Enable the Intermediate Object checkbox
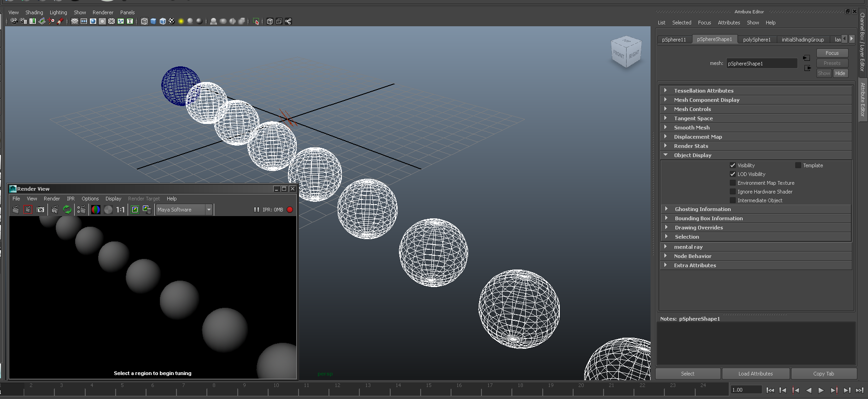The height and width of the screenshot is (399, 868). click(x=733, y=200)
